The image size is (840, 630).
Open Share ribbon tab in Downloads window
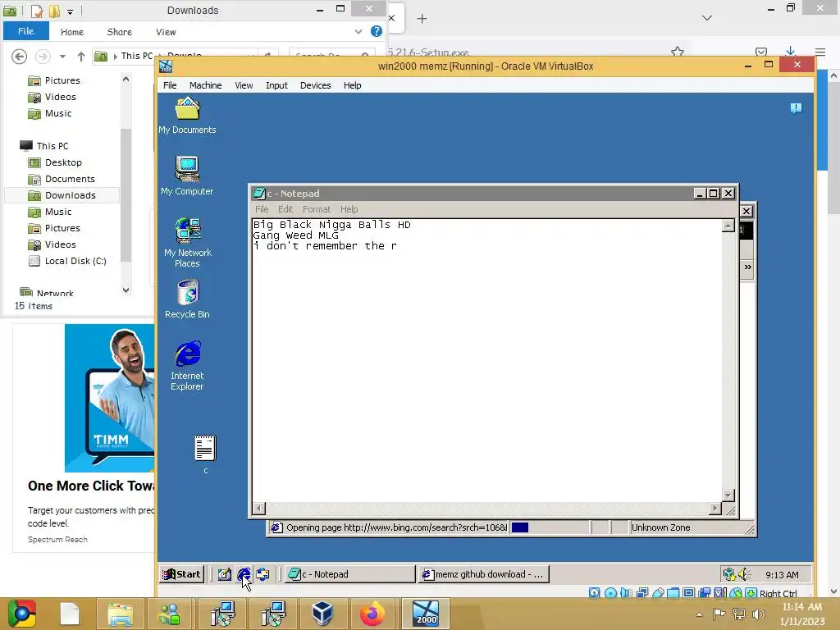coord(120,32)
